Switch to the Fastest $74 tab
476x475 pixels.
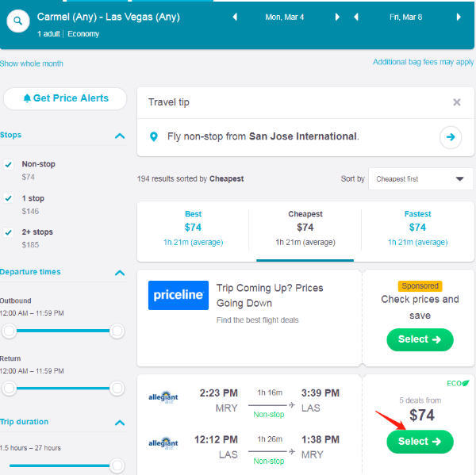coord(418,228)
